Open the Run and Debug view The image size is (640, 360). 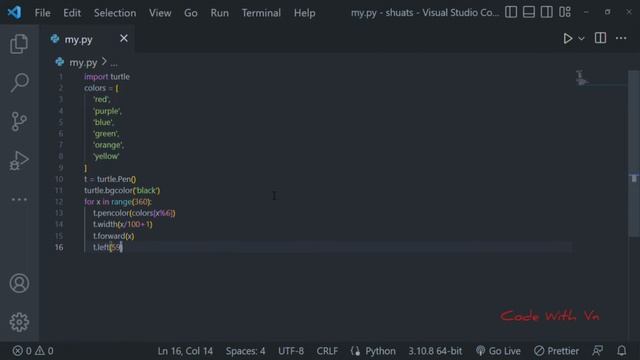point(19,160)
